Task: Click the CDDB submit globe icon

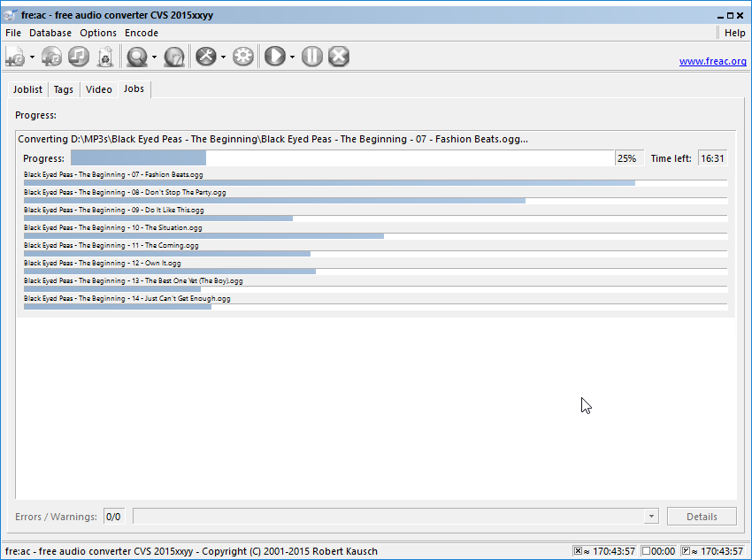Action: tap(174, 57)
